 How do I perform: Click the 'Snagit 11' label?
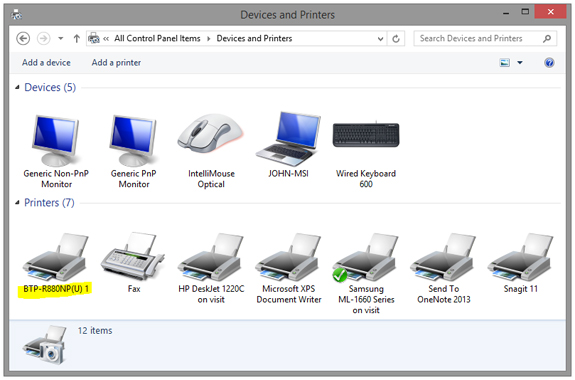(x=521, y=289)
